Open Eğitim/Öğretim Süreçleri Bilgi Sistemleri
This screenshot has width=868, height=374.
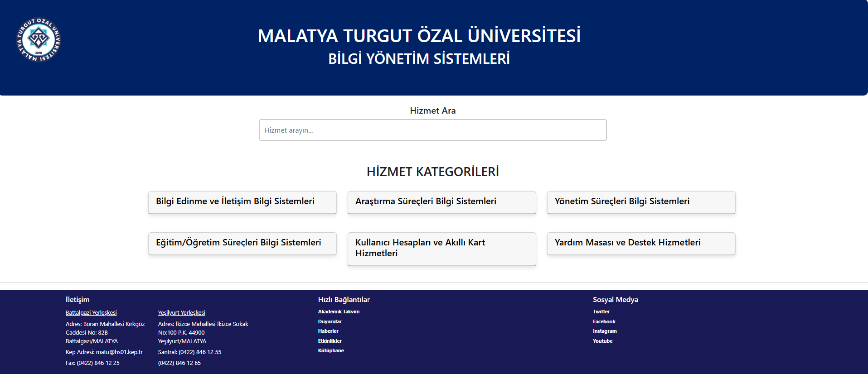pyautogui.click(x=242, y=243)
